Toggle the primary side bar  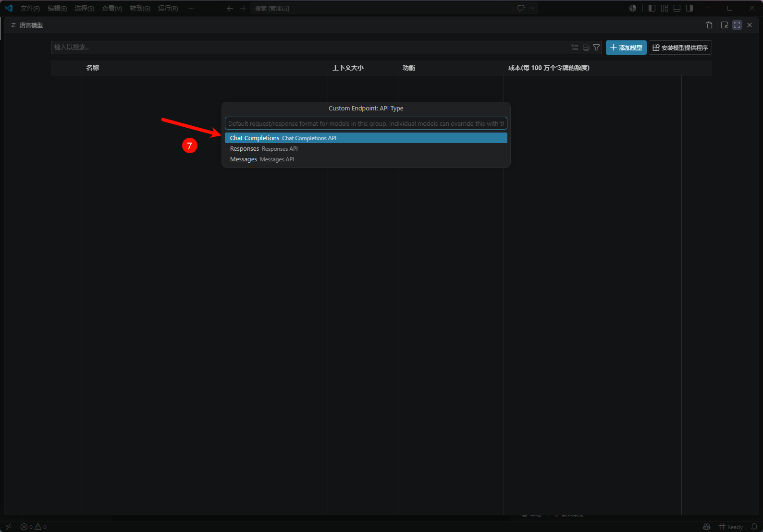[652, 8]
